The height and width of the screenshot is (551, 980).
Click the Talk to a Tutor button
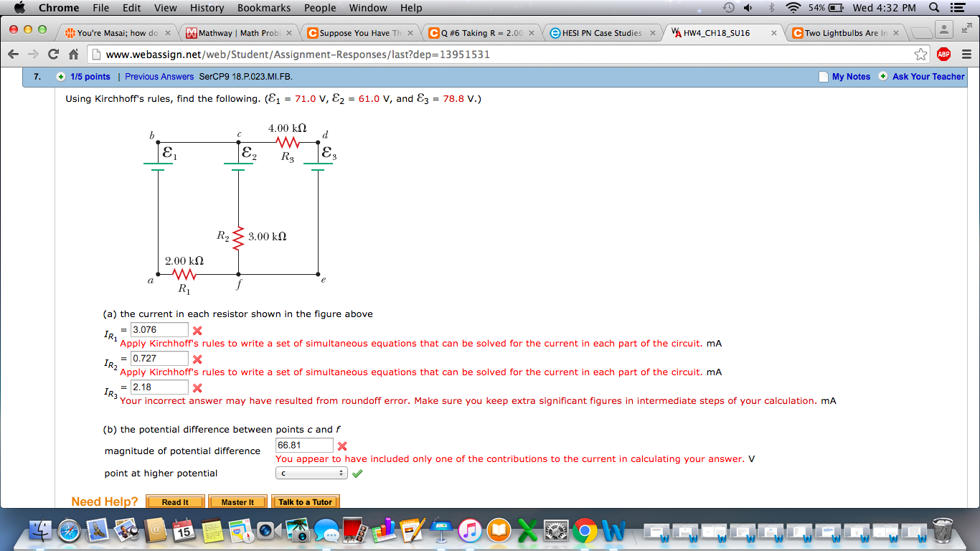(306, 501)
